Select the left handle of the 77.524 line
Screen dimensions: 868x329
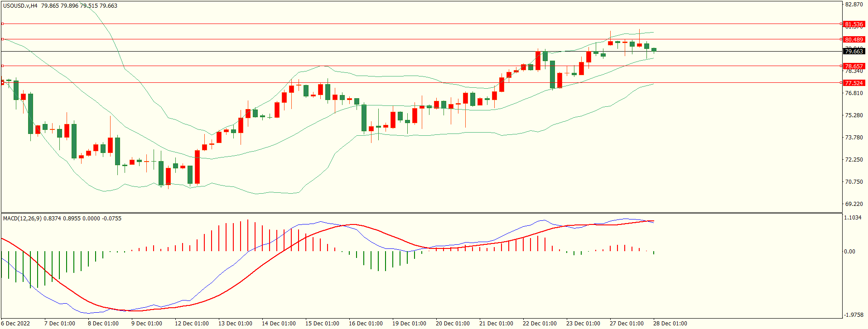tap(3, 83)
